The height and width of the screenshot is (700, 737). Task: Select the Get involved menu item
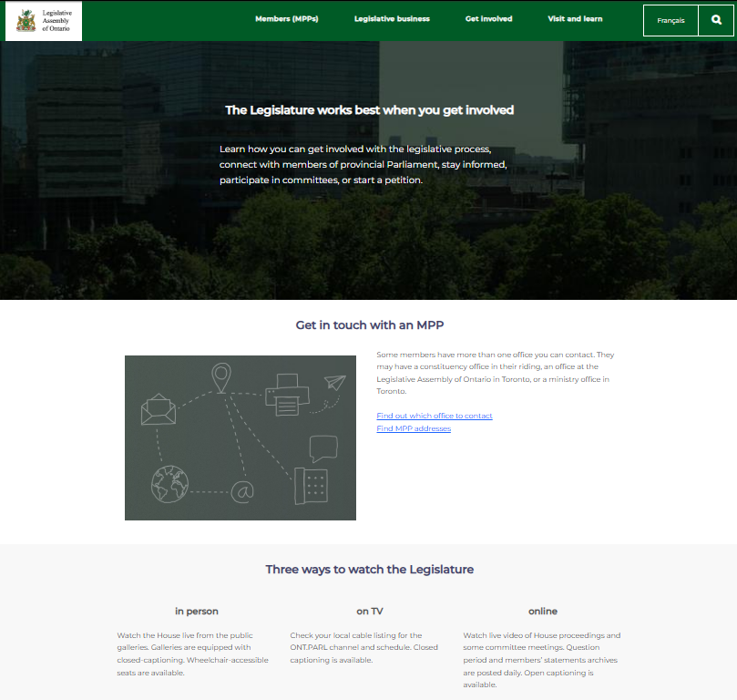pyautogui.click(x=488, y=19)
